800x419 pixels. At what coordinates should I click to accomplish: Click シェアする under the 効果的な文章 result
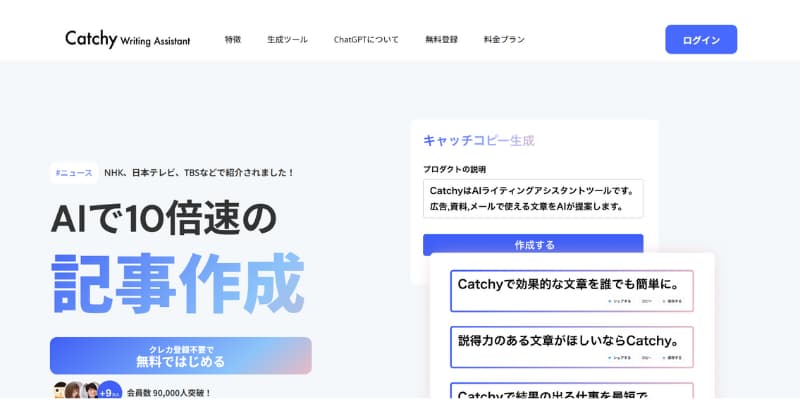(x=620, y=301)
